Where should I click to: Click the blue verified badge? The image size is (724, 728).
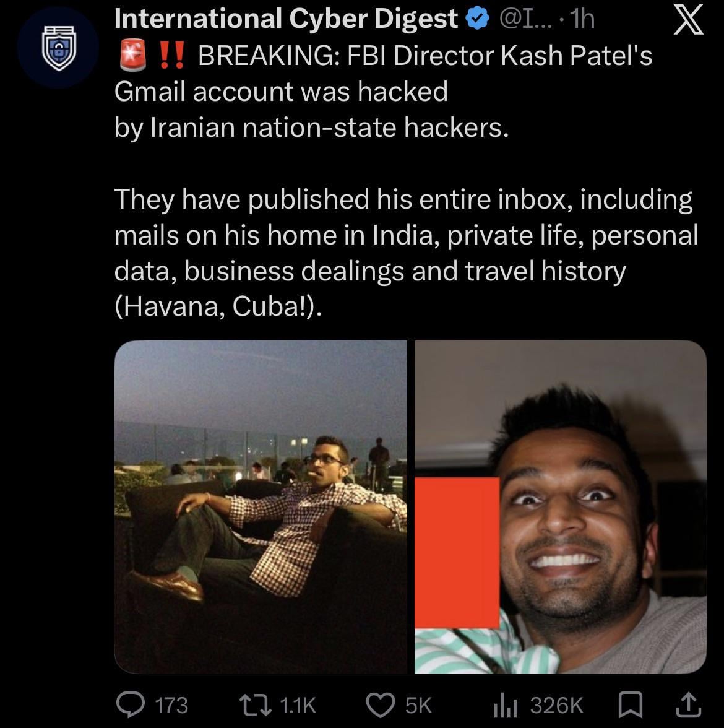tap(476, 20)
